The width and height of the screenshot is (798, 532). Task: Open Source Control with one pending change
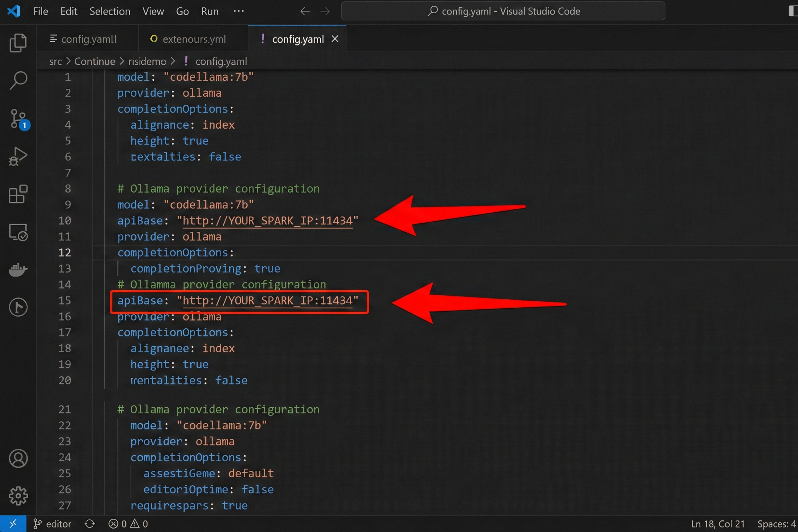(18, 119)
